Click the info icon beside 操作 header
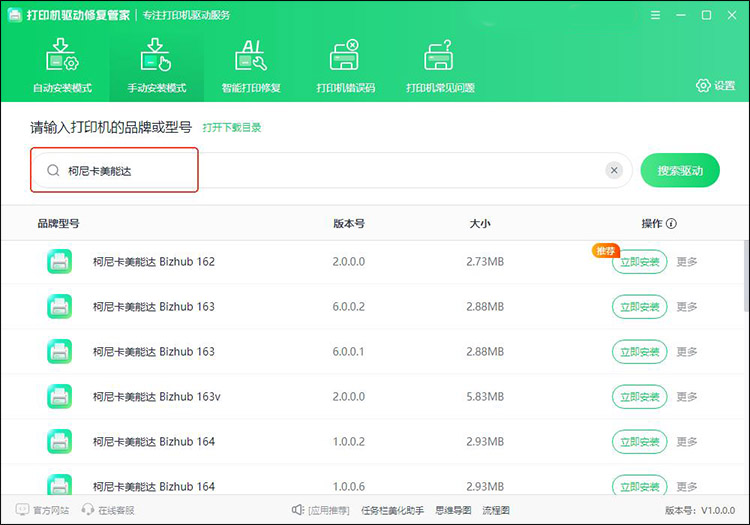This screenshot has height=525, width=750. pos(671,224)
